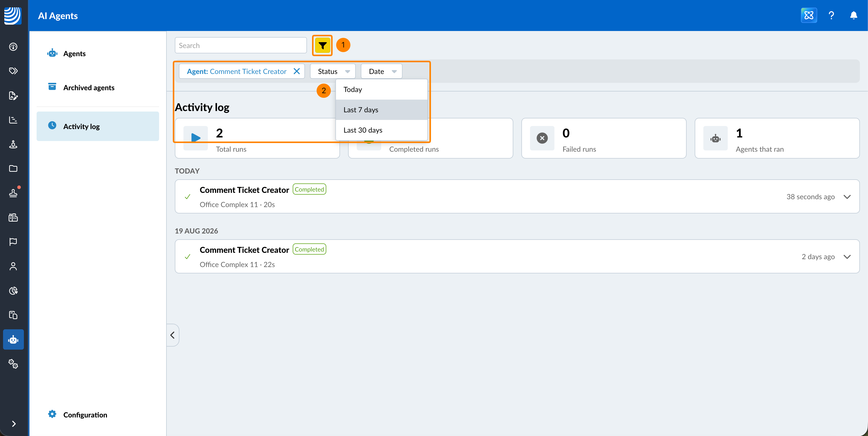Viewport: 868px width, 436px height.
Task: Expand the run from 2 days ago
Action: (x=847, y=257)
